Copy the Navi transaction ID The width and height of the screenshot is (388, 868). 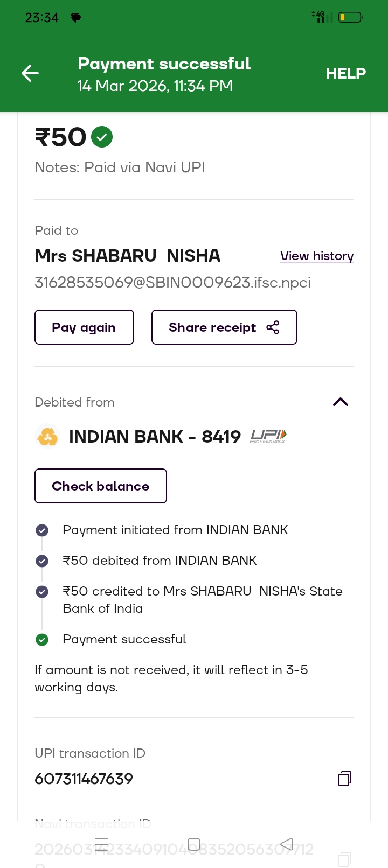coord(345,858)
